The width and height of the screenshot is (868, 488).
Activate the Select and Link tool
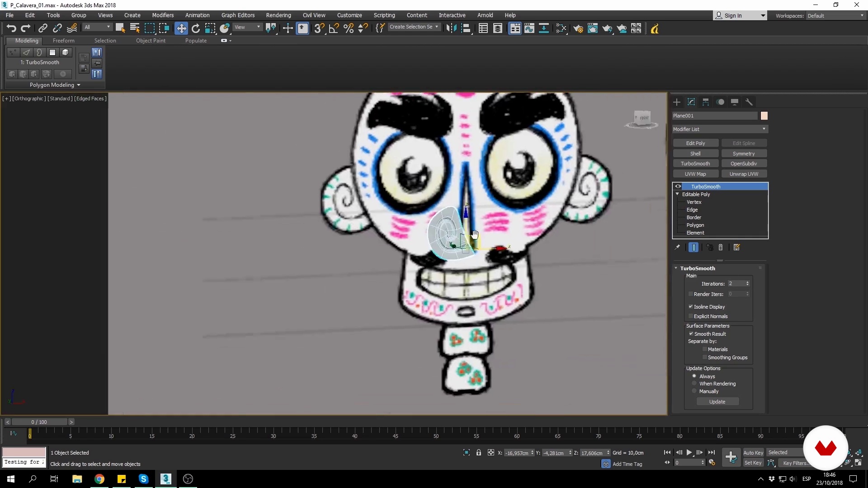click(42, 28)
